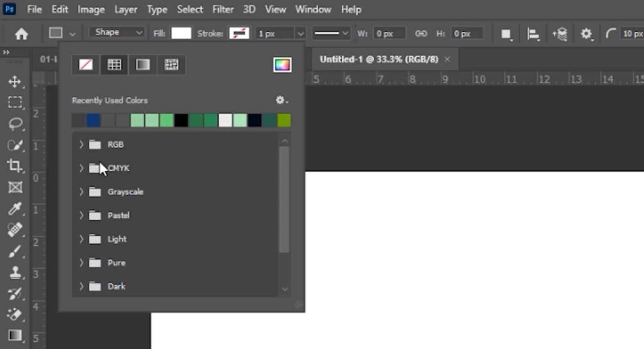Screen dimensions: 644x349
Task: Close the Untitled-1 document tab
Action: 447,60
